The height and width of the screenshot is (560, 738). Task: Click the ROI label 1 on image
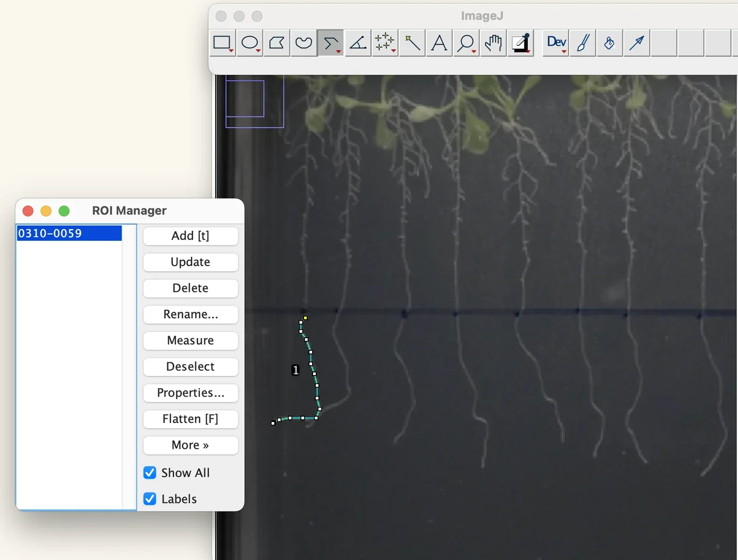click(295, 370)
